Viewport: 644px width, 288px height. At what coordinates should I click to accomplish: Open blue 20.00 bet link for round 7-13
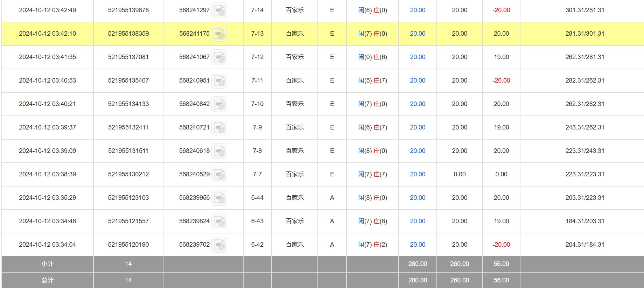[x=418, y=34]
